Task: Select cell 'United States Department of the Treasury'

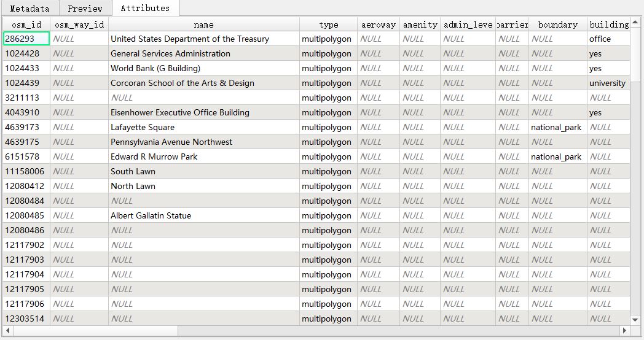Action: [x=204, y=39]
